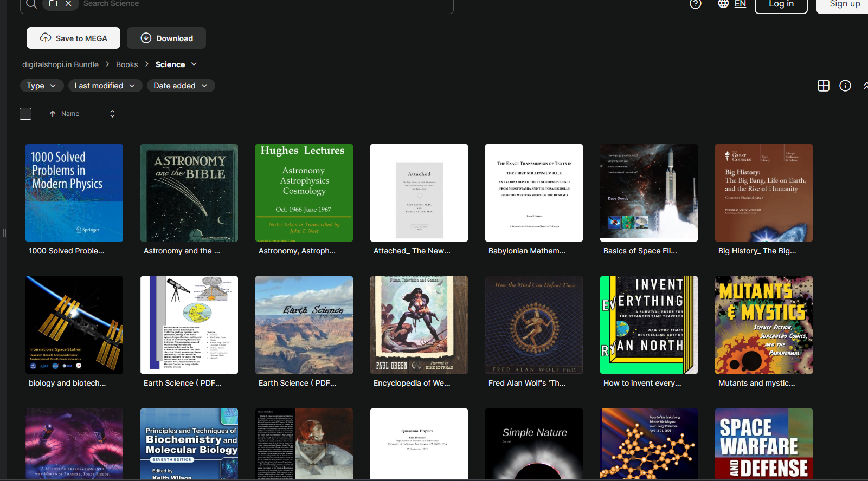Viewport: 868px width, 481px height.
Task: Tick the select-all checkbox
Action: point(25,114)
